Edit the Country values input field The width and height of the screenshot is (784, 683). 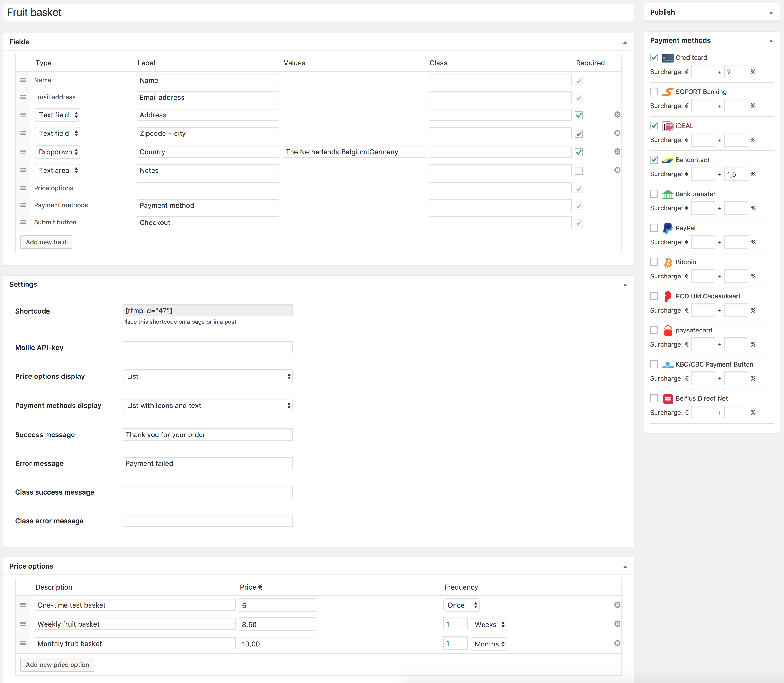pos(354,152)
